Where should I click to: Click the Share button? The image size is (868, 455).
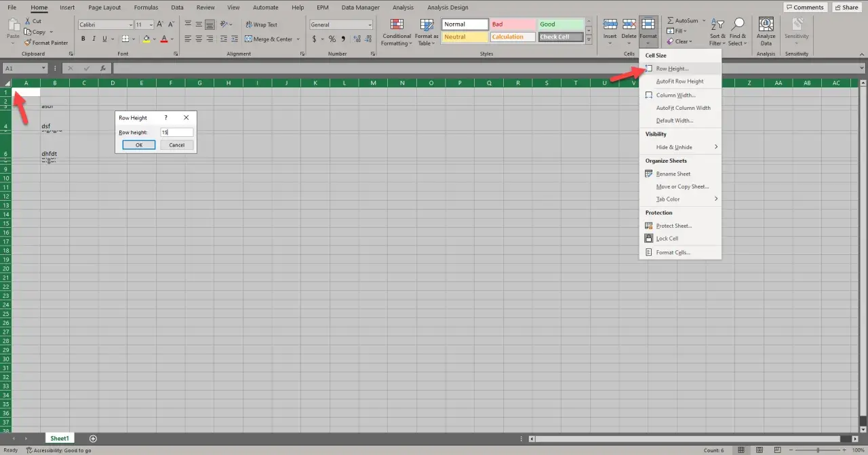click(x=846, y=7)
